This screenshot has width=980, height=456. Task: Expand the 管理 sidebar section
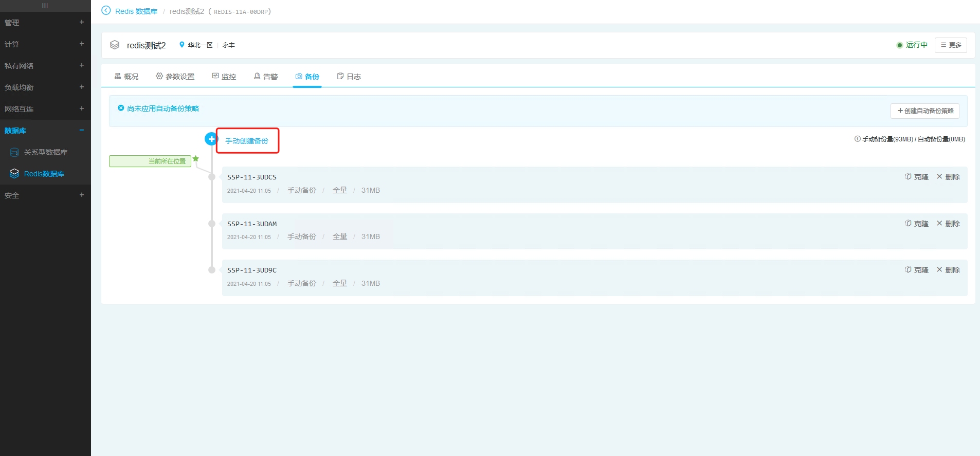tap(81, 22)
